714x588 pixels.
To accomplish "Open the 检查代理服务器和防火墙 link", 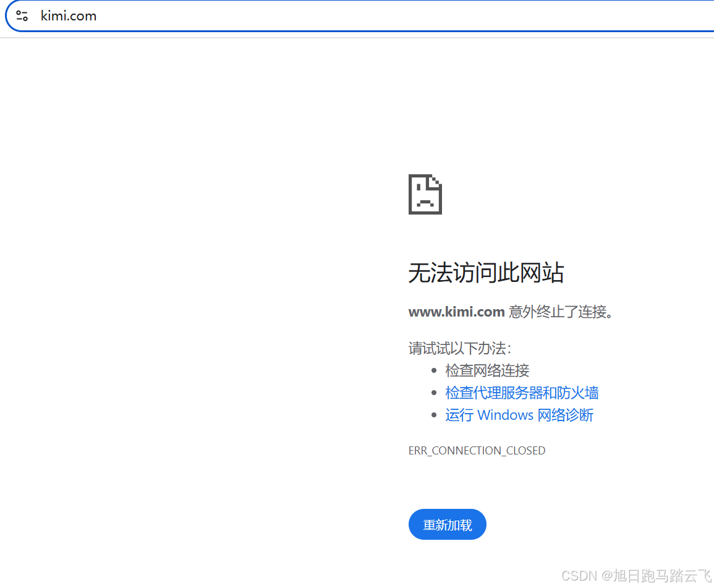I will tap(522, 393).
